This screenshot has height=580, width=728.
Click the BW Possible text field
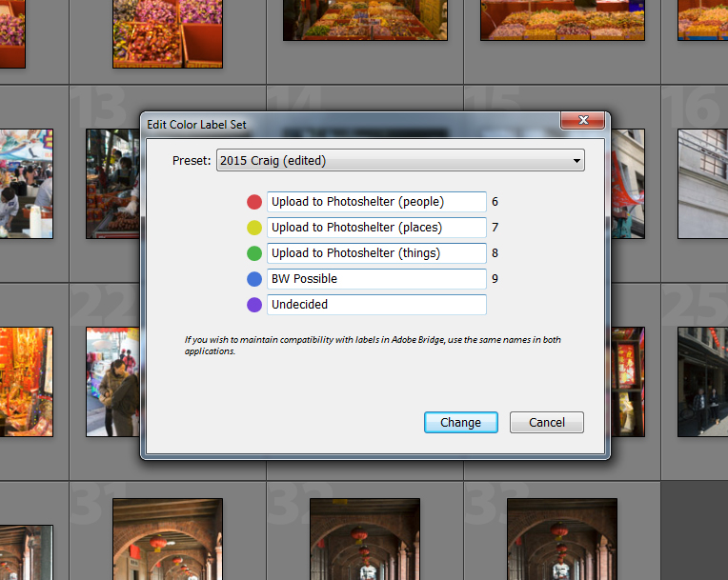(376, 279)
